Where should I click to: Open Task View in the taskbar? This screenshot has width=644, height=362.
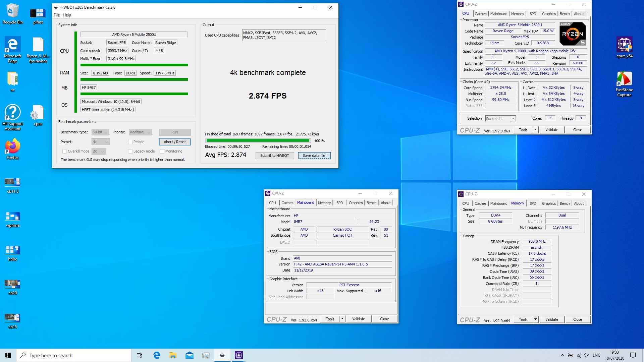coord(140,355)
